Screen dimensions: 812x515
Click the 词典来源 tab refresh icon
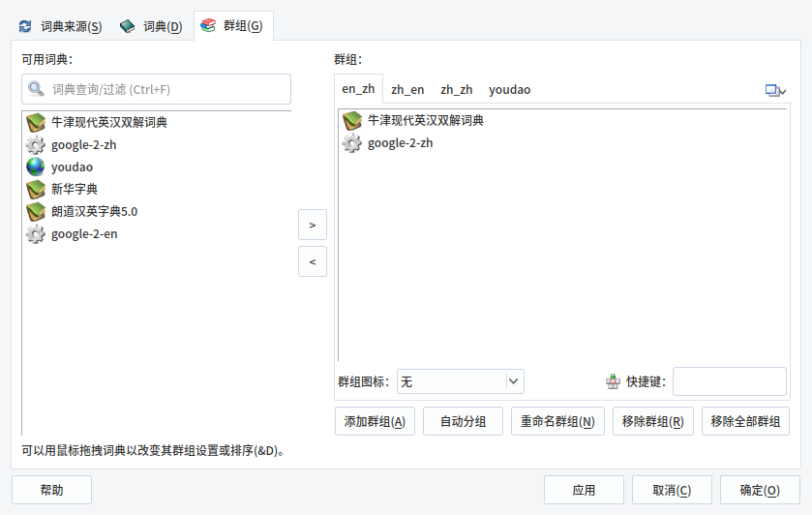25,26
